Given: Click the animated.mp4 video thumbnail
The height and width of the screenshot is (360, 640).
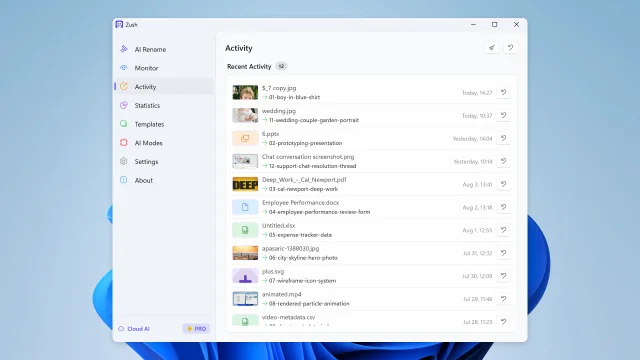Looking at the screenshot, I should (x=245, y=299).
